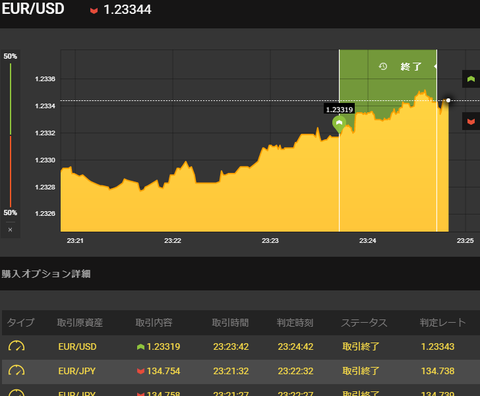Click the red down-arrow LOW button
Viewport: 480px width, 396px height.
coord(471,121)
